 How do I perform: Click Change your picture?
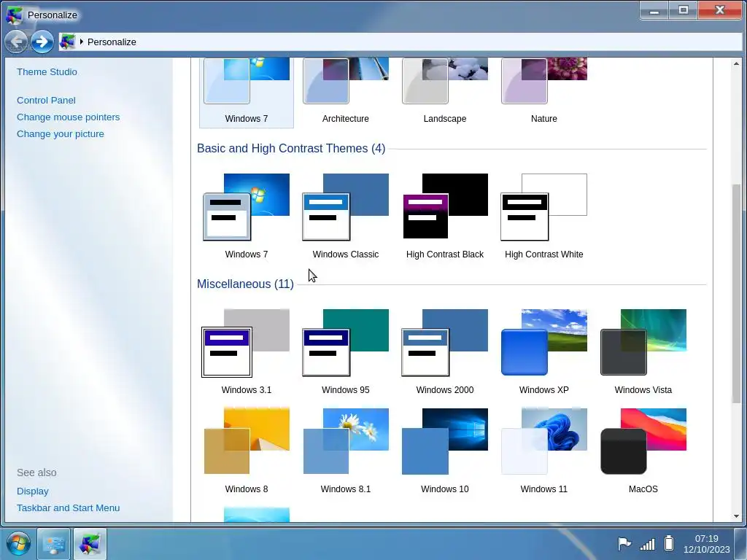coord(61,134)
